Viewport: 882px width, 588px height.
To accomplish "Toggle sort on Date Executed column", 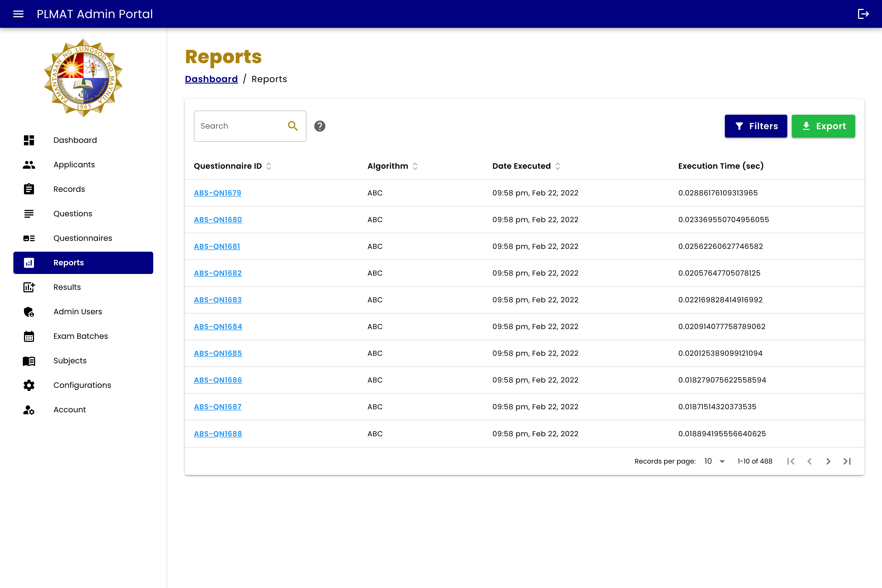I will point(557,166).
